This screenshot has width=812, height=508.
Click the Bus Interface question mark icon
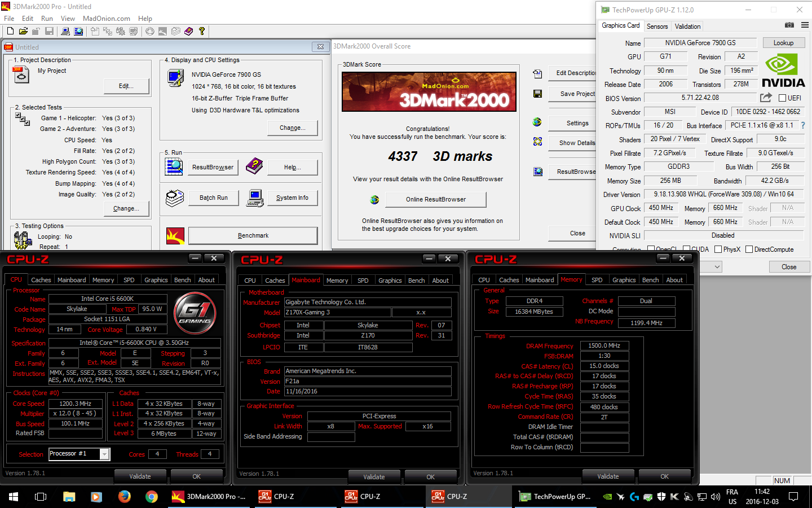[803, 125]
